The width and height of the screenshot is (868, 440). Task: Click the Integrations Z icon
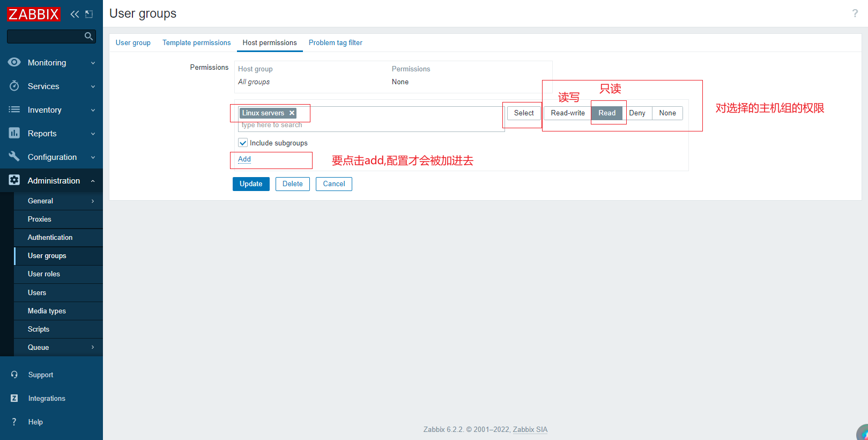pos(14,398)
